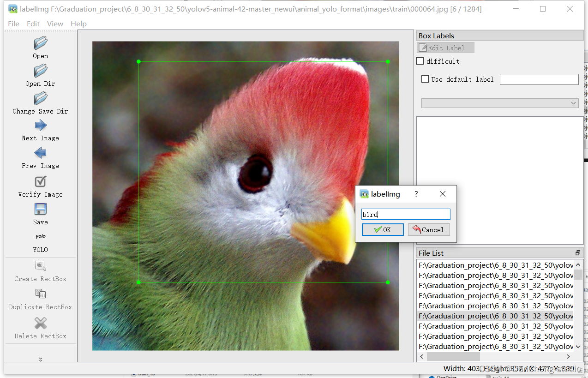Click the Open file icon
This screenshot has width=588, height=378.
41,43
